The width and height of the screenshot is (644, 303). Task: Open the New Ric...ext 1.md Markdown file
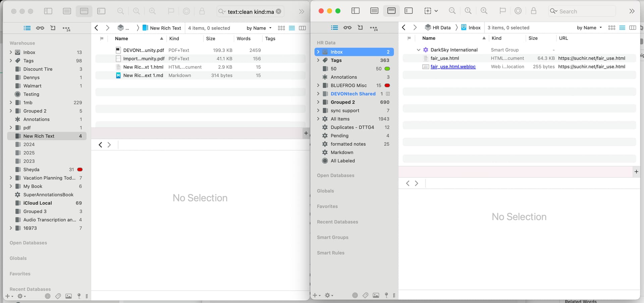[x=143, y=75]
